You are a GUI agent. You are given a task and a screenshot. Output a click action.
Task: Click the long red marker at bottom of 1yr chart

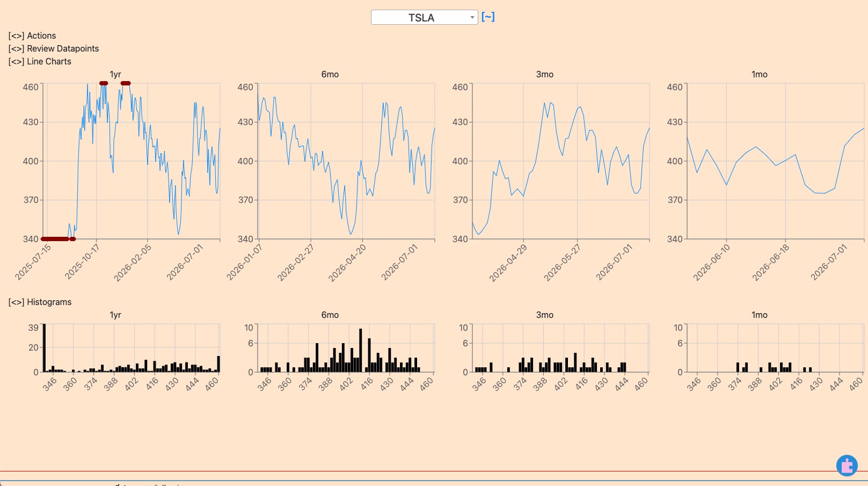[55, 239]
